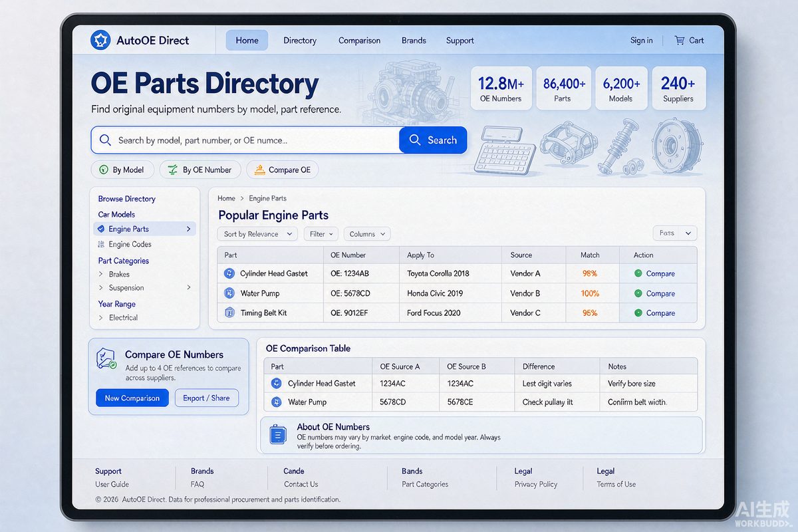
Task: Click the 'OE: 5678CD' cell
Action: click(361, 293)
